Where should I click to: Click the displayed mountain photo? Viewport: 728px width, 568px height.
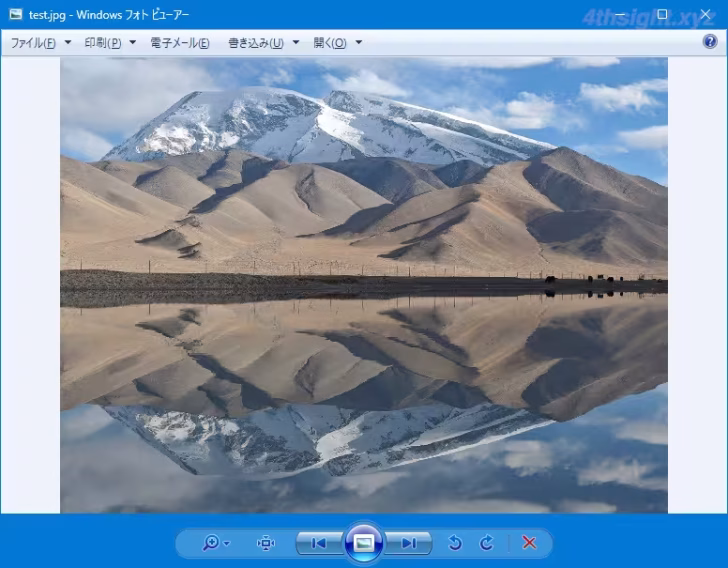[364, 285]
